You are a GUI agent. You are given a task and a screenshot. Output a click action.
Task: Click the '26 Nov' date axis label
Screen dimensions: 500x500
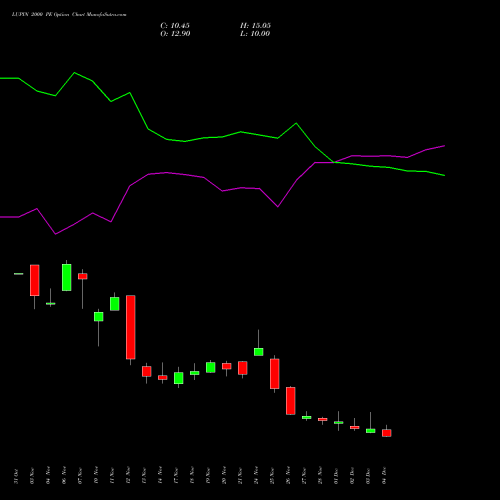click(288, 476)
